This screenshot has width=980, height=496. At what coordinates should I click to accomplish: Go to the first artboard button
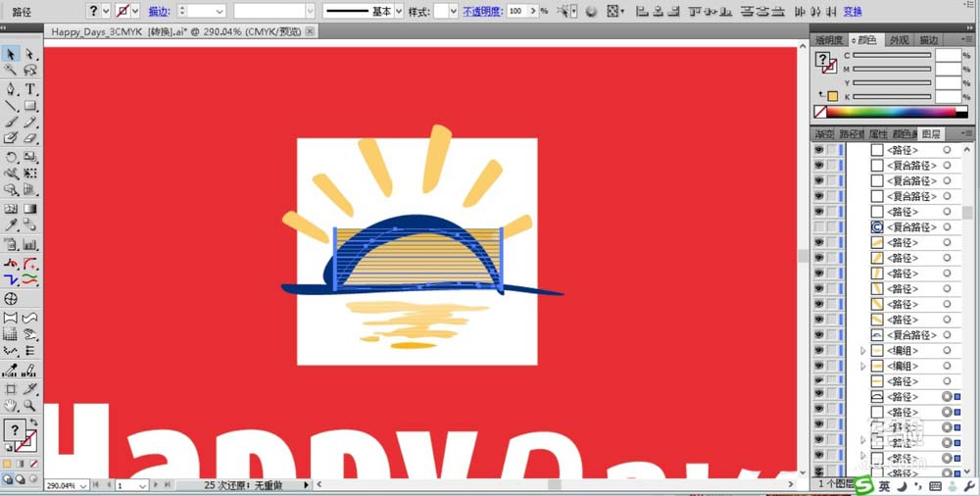[96, 485]
